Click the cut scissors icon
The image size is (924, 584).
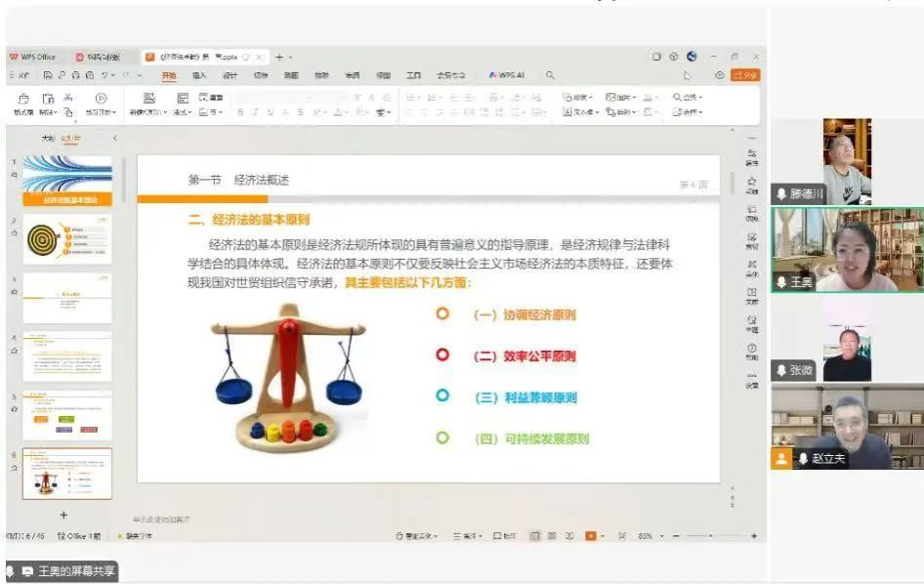pos(68,98)
